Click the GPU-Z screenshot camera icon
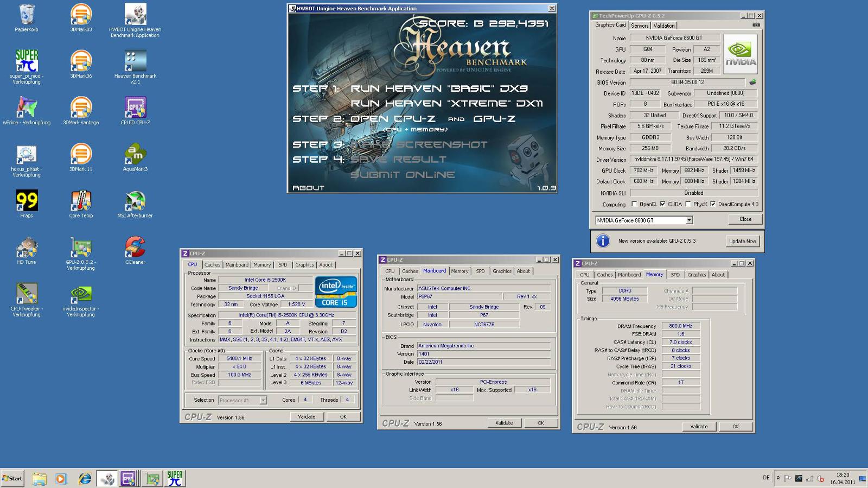Image resolution: width=868 pixels, height=488 pixels. 756,25
